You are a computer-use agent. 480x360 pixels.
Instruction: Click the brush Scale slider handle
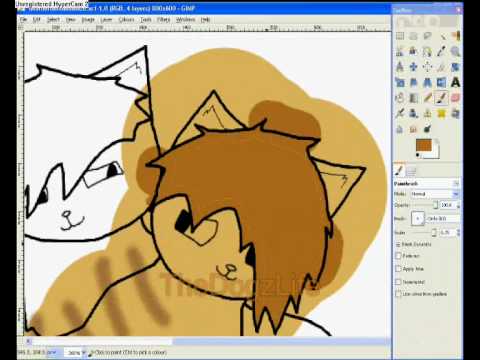[x=434, y=232]
